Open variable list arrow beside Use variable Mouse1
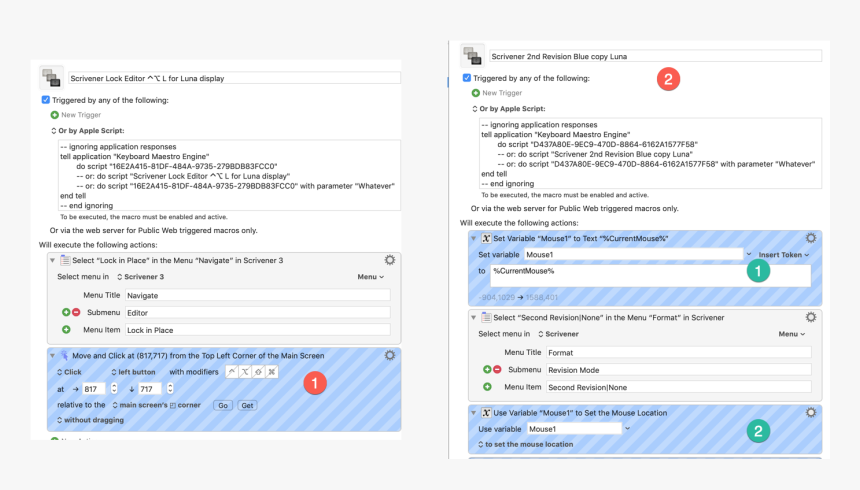The height and width of the screenshot is (490, 860). 628,429
